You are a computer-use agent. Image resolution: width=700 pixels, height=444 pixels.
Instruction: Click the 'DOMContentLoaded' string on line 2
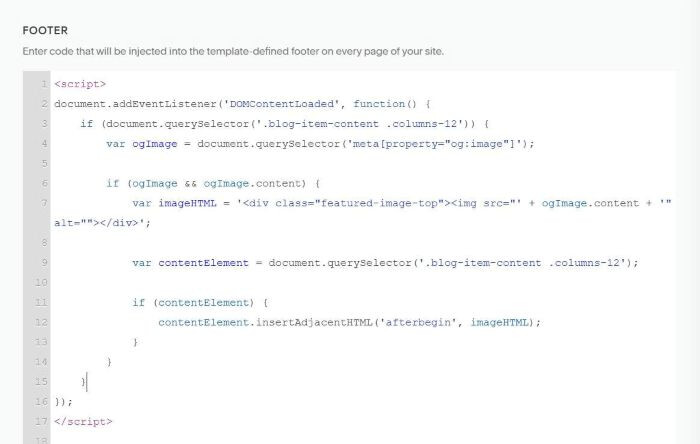(x=281, y=104)
